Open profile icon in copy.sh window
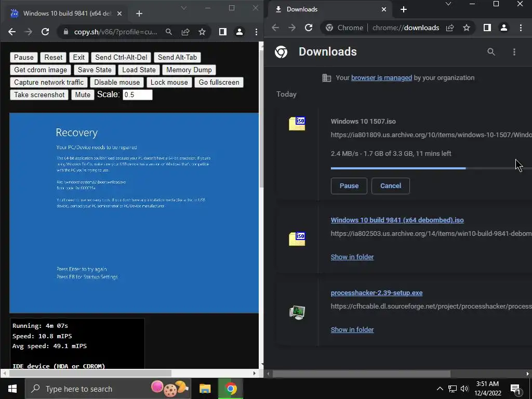This screenshot has height=399, width=532. coord(239,32)
